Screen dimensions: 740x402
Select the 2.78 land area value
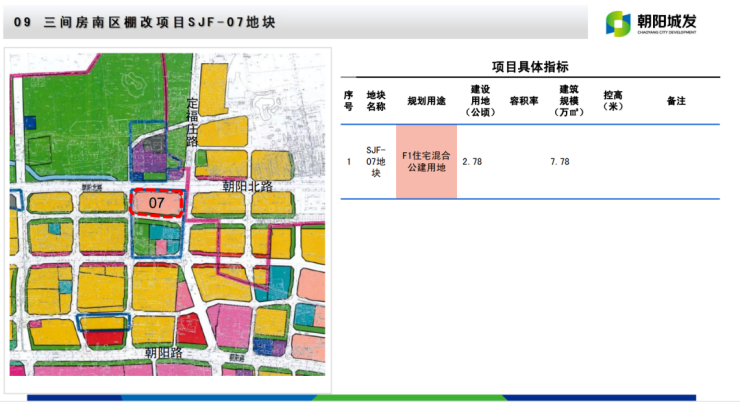(x=472, y=161)
